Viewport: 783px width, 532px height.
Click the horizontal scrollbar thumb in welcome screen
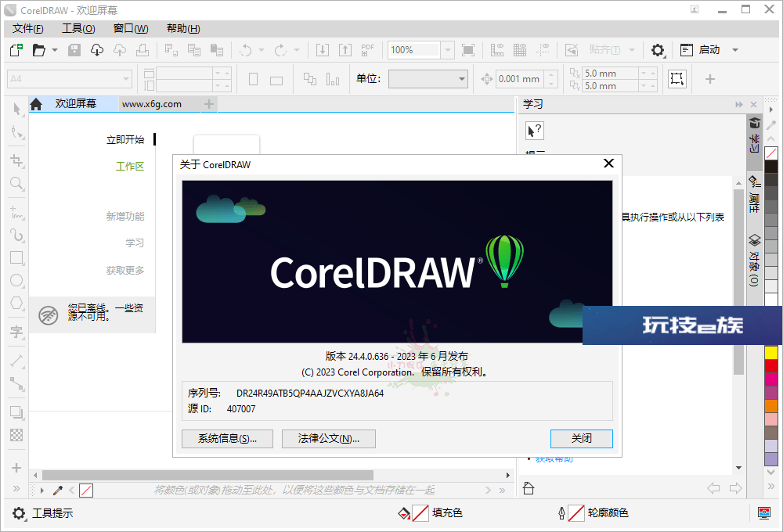point(207,475)
